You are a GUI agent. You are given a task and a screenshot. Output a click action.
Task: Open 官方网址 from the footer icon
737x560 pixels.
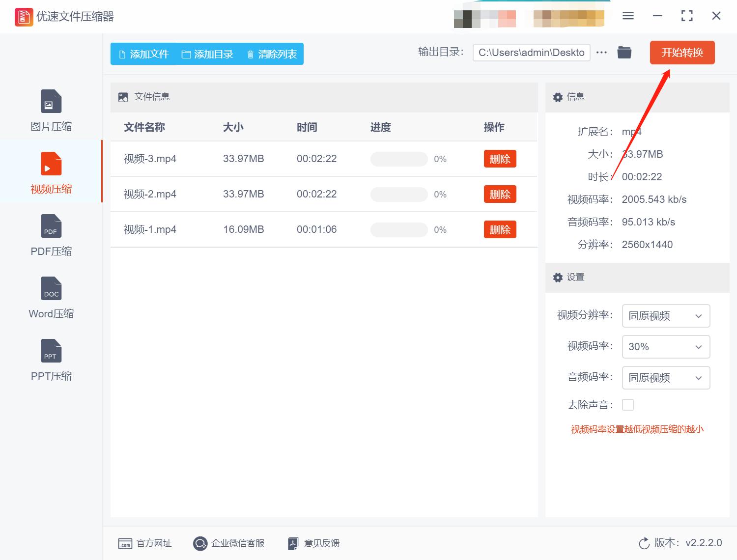[124, 543]
